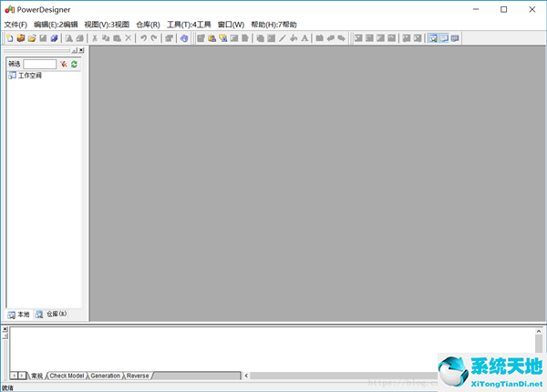Select the line drawing tool icon
Viewport: 547px width, 392px height.
pyautogui.click(x=283, y=38)
